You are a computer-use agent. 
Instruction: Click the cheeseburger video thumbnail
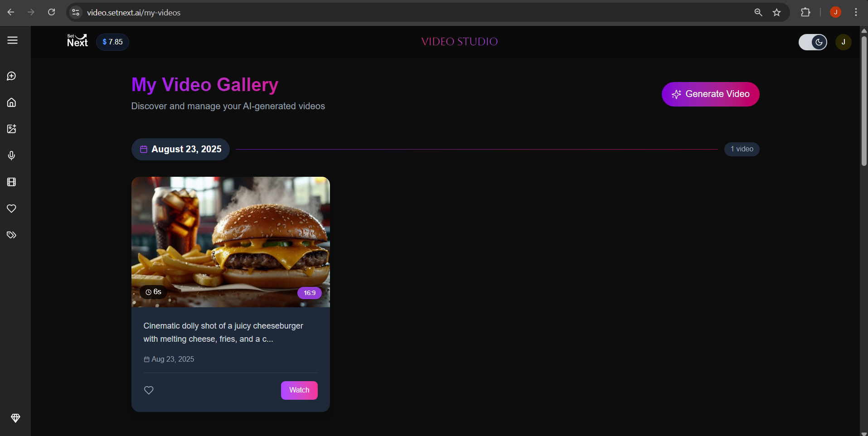(230, 242)
